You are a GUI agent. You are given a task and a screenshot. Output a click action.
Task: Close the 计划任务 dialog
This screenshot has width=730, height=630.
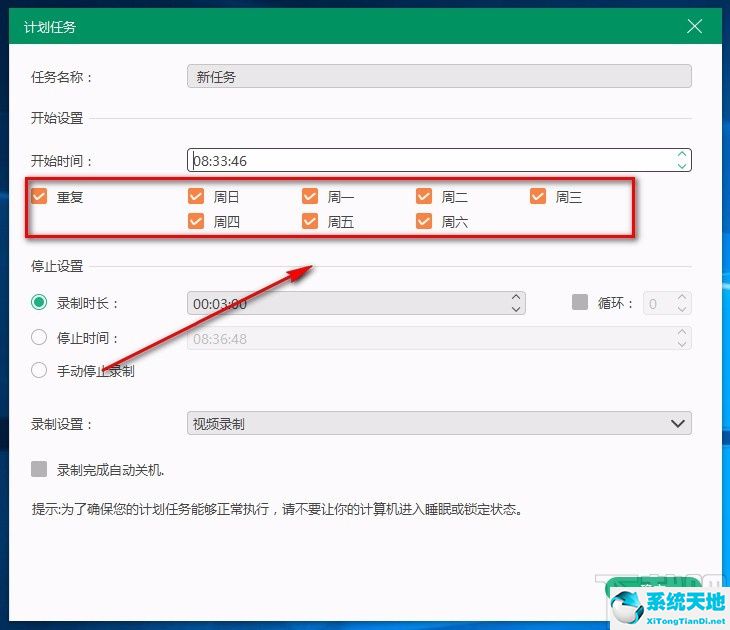[694, 26]
